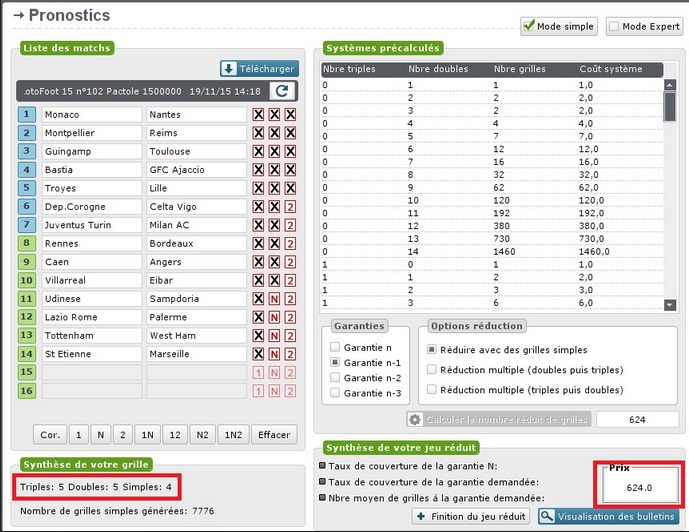Click the plus icon on Finition du jeu réduit

pyautogui.click(x=422, y=516)
